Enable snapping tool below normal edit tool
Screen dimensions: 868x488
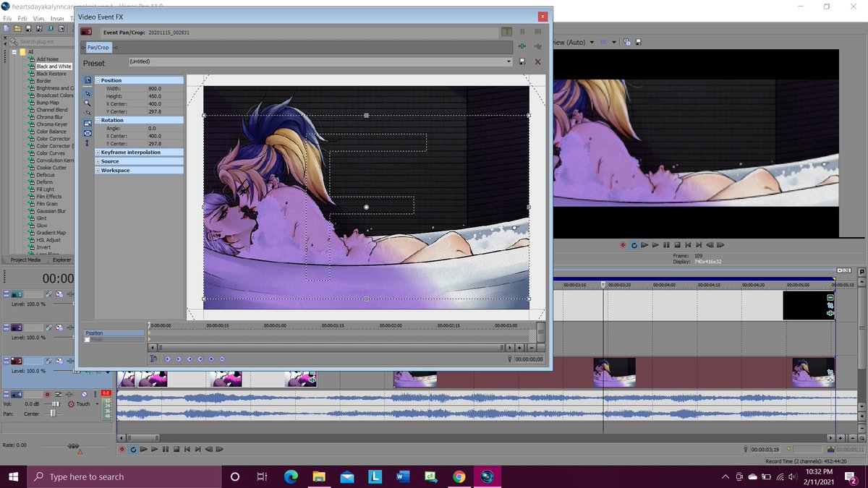tap(88, 113)
